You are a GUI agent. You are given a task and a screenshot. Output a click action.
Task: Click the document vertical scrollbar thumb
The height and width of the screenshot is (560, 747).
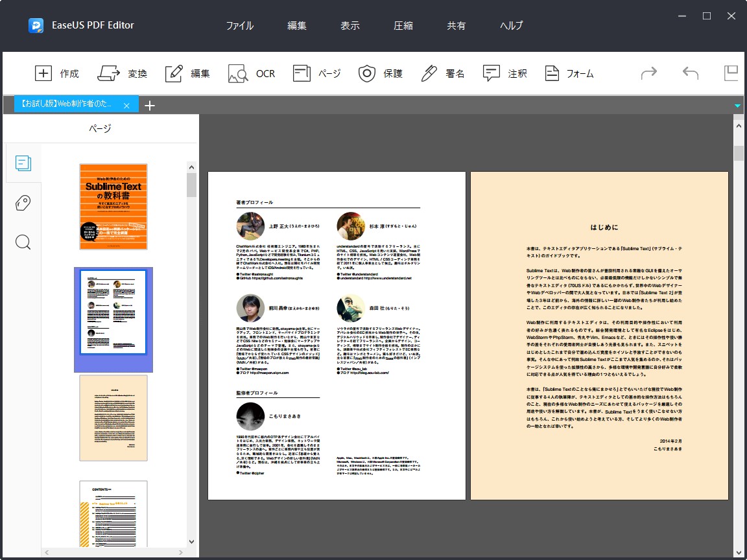point(739,154)
